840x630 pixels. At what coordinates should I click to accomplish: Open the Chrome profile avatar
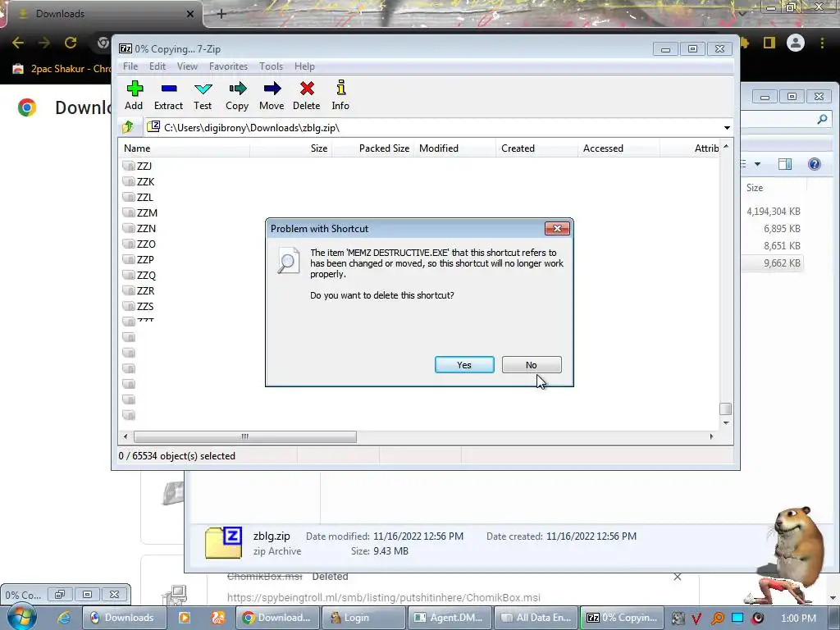pos(796,43)
